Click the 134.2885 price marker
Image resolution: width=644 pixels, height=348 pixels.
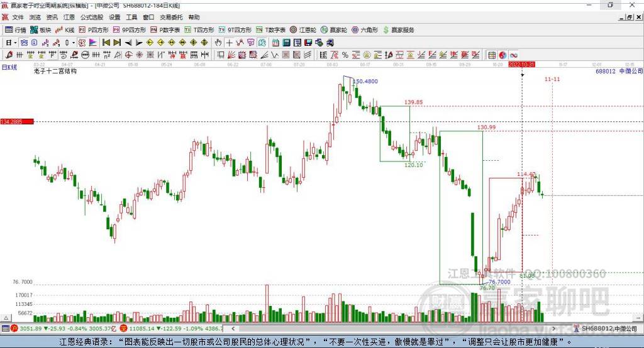[17, 122]
